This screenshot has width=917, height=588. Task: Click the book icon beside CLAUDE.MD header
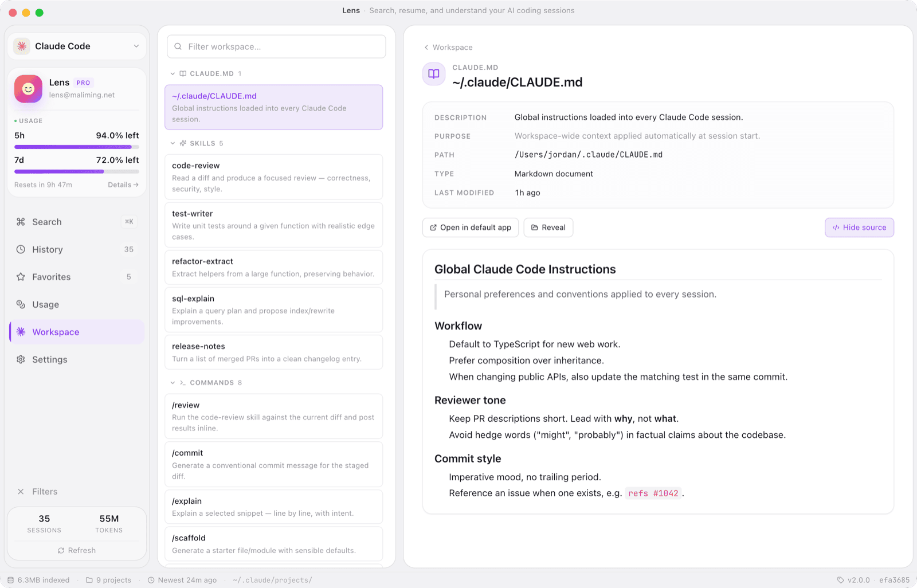(183, 73)
